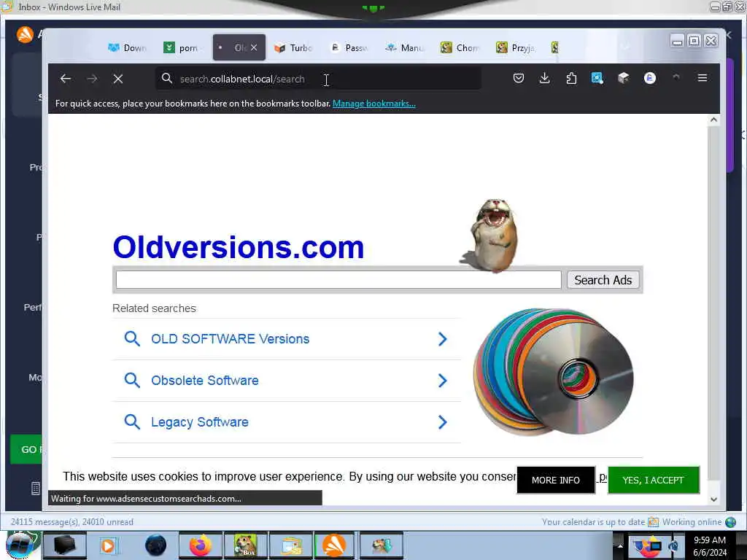
Task: Click the Avast logo in background window
Action: click(x=25, y=34)
